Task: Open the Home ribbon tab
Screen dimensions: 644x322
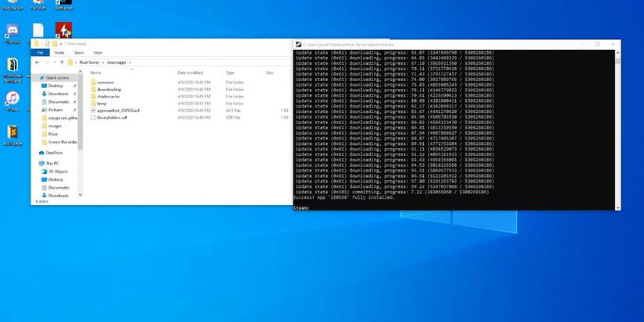Action: click(x=59, y=53)
